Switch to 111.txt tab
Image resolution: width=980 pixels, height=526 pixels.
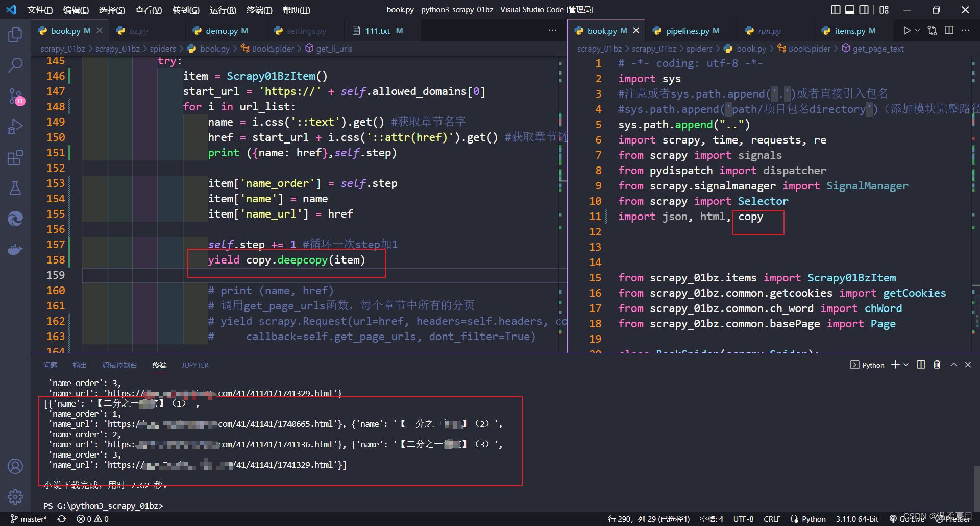point(378,31)
